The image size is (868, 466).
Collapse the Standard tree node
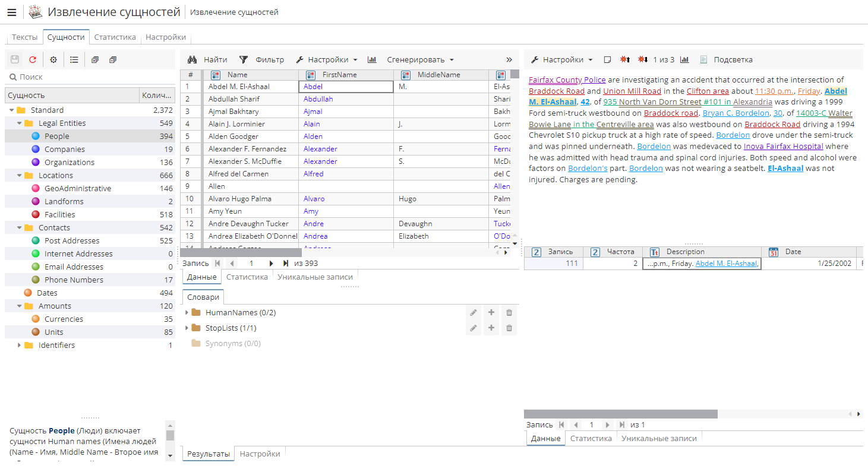tap(12, 110)
